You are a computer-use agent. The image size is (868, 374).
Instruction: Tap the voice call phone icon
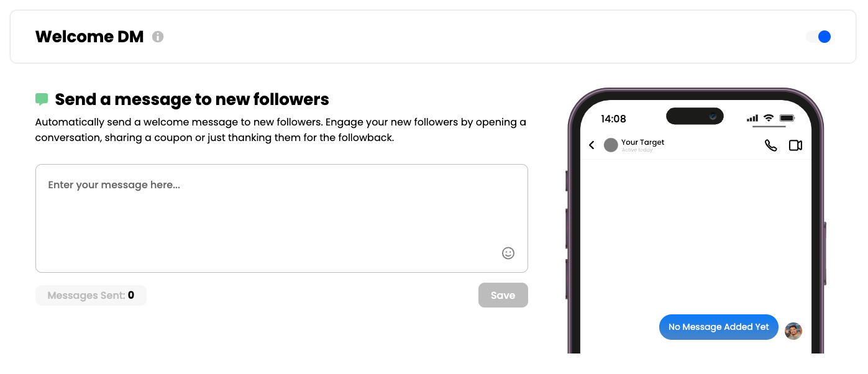click(770, 145)
